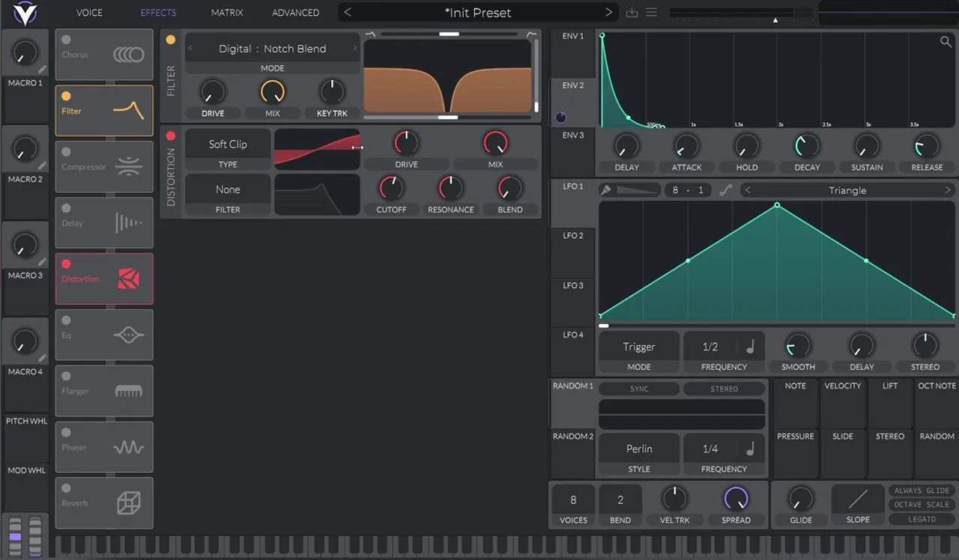Open the LFO Trigger mode dropdown

point(639,347)
